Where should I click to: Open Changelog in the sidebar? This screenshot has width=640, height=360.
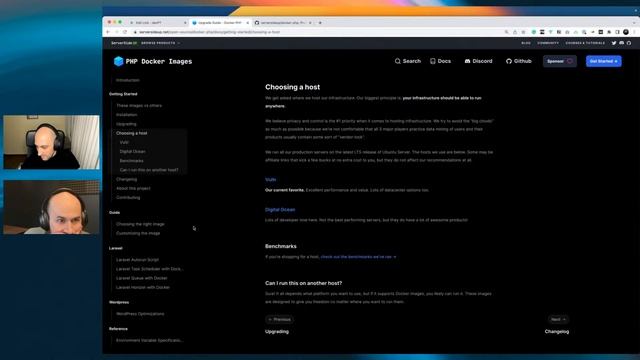[x=127, y=179]
